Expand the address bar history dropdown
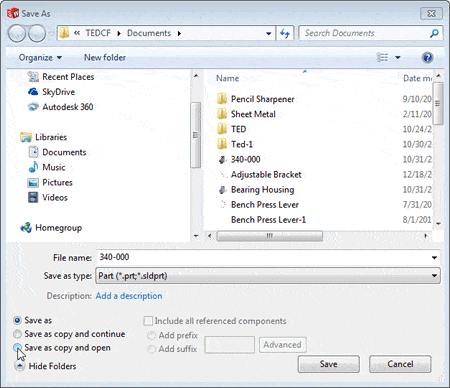Screen dimensions: 450x388 [269, 33]
